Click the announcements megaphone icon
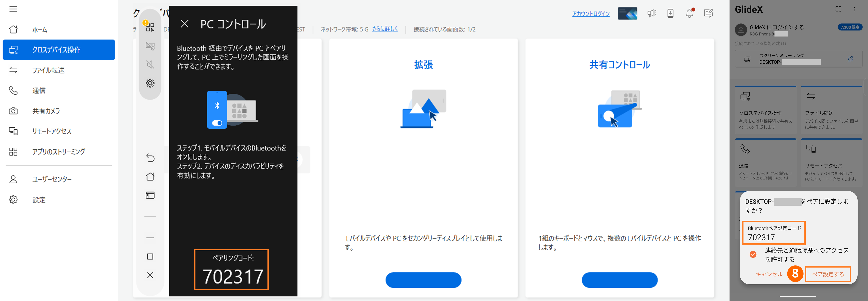The width and height of the screenshot is (868, 301). (652, 13)
